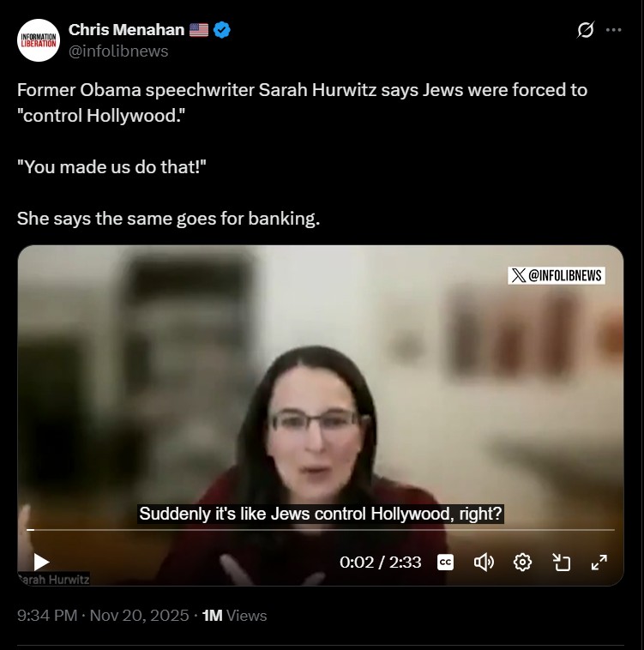Click the @INFOLIBNEWS watermark on the video

point(557,275)
